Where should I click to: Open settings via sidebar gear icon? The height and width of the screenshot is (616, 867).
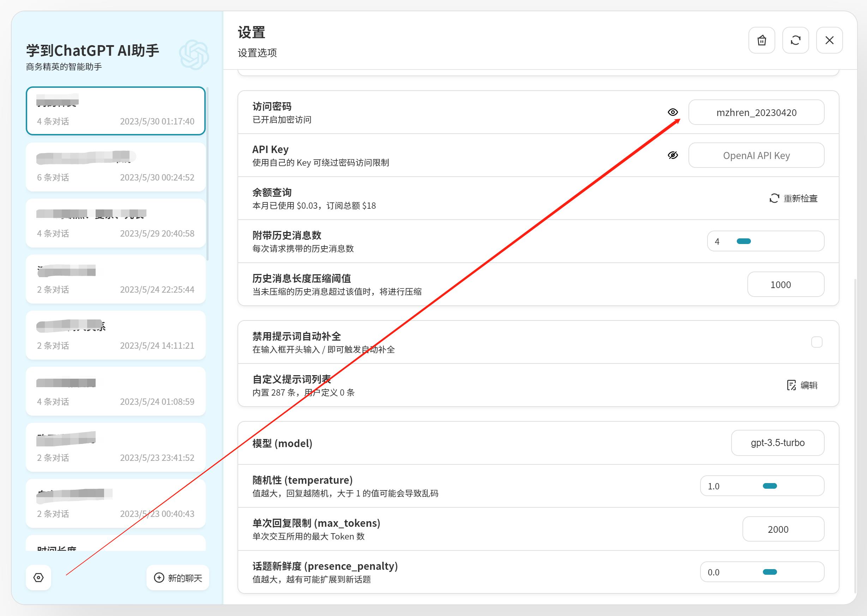click(x=38, y=577)
